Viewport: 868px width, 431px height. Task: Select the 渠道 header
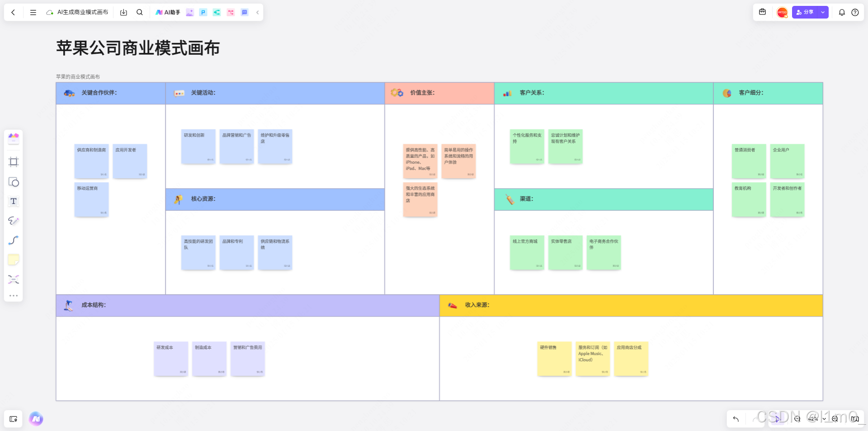pos(604,199)
